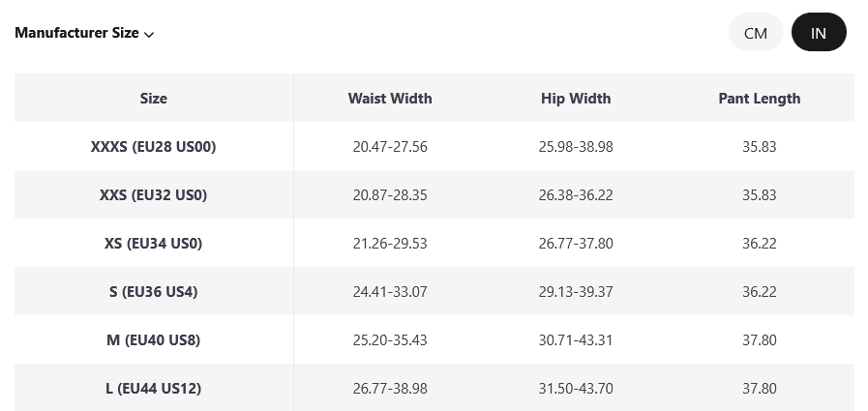Viewport: 868px width, 411px height.
Task: Click the Manufacturer Size chevron arrow
Action: click(x=149, y=35)
